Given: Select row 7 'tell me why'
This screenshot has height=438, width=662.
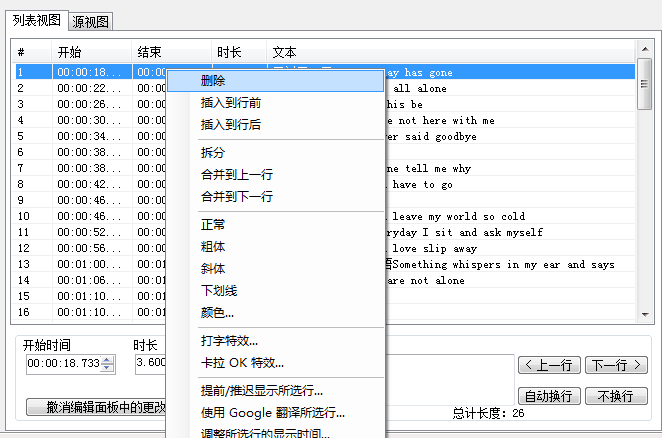Looking at the screenshot, I should (x=324, y=169).
